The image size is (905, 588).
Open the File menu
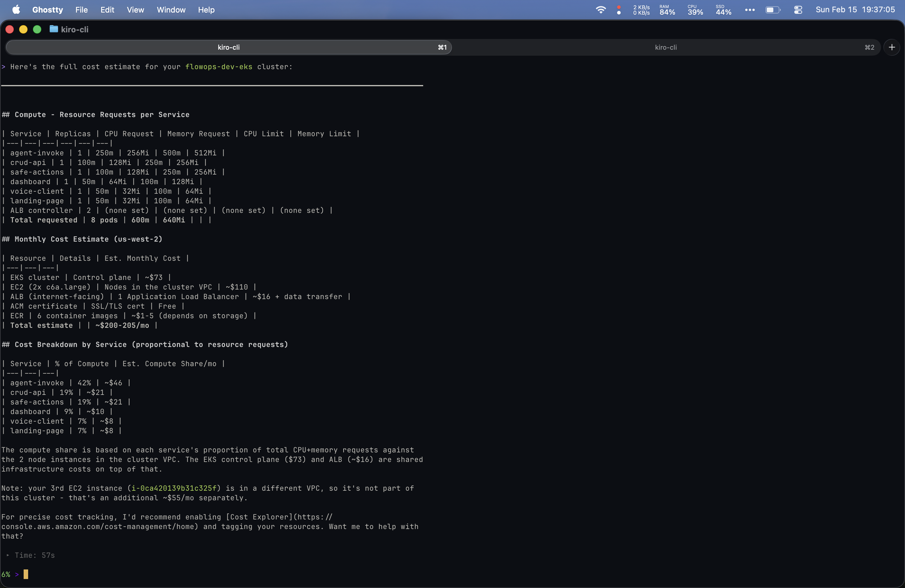(x=81, y=10)
